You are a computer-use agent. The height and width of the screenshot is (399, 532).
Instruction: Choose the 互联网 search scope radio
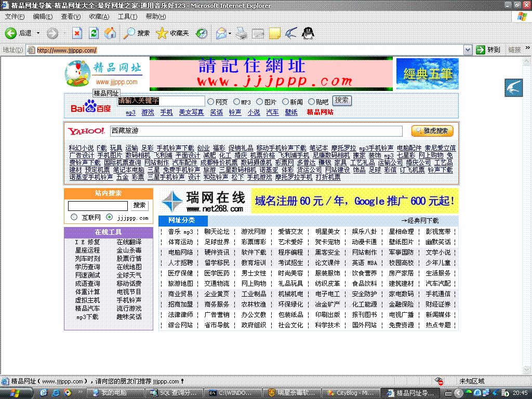coord(74,217)
